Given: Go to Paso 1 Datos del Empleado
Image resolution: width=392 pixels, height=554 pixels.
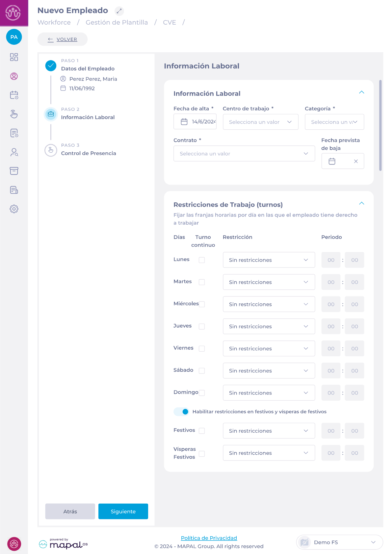Looking at the screenshot, I should pyautogui.click(x=88, y=68).
